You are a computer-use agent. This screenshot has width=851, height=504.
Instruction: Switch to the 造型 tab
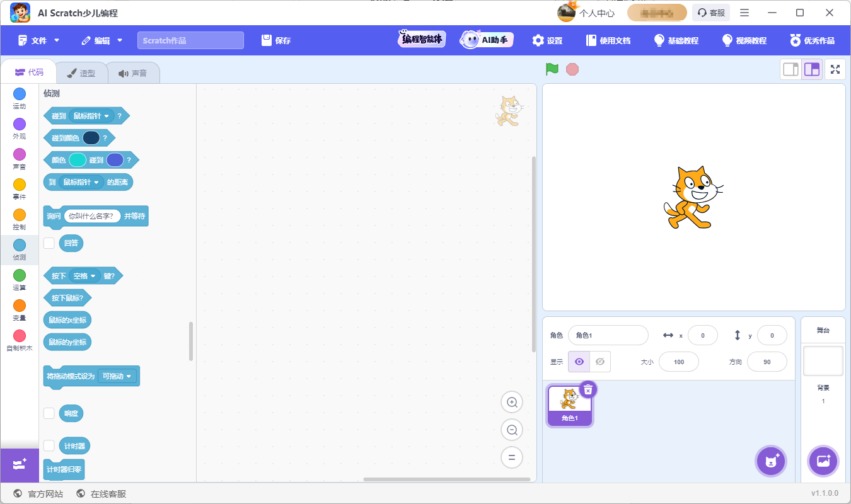point(81,73)
